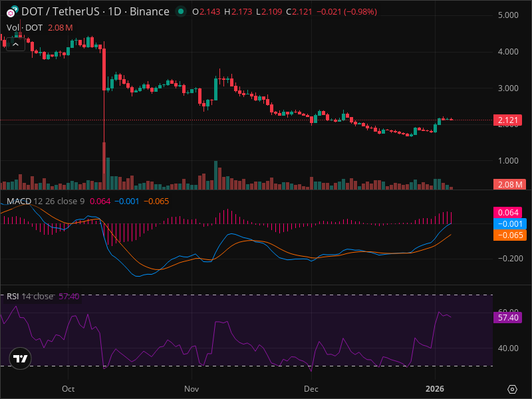
Task: Click the TradingView logo badge
Action: pos(20,358)
